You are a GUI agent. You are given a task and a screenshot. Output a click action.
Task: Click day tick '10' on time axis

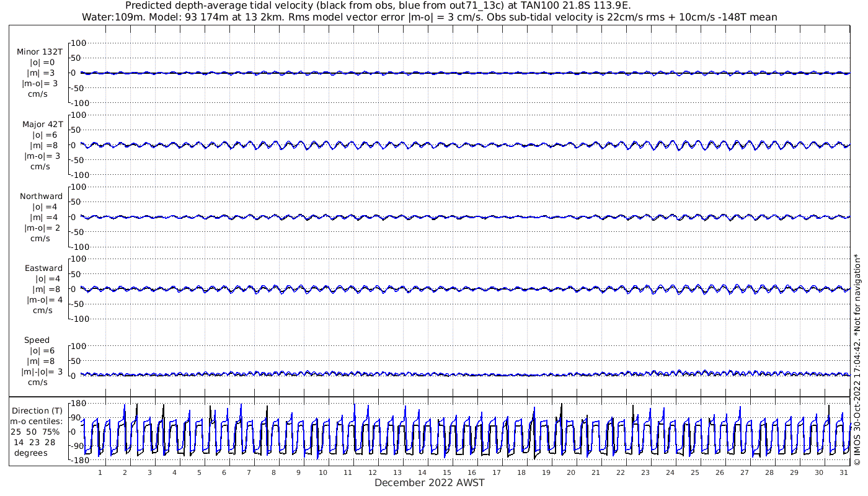click(x=323, y=472)
